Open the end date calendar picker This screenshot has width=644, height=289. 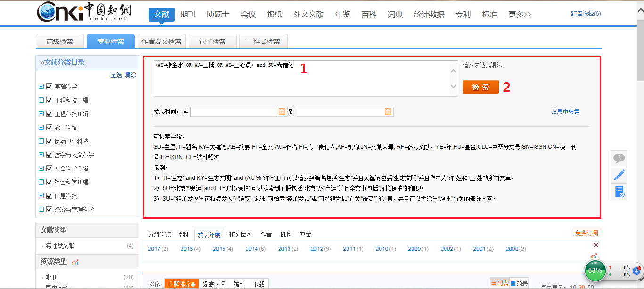[x=388, y=112]
